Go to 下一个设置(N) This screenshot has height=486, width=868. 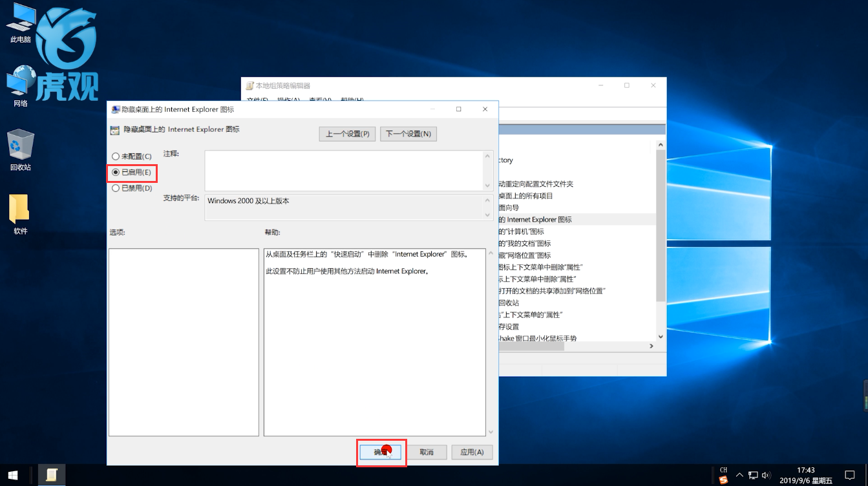click(408, 134)
